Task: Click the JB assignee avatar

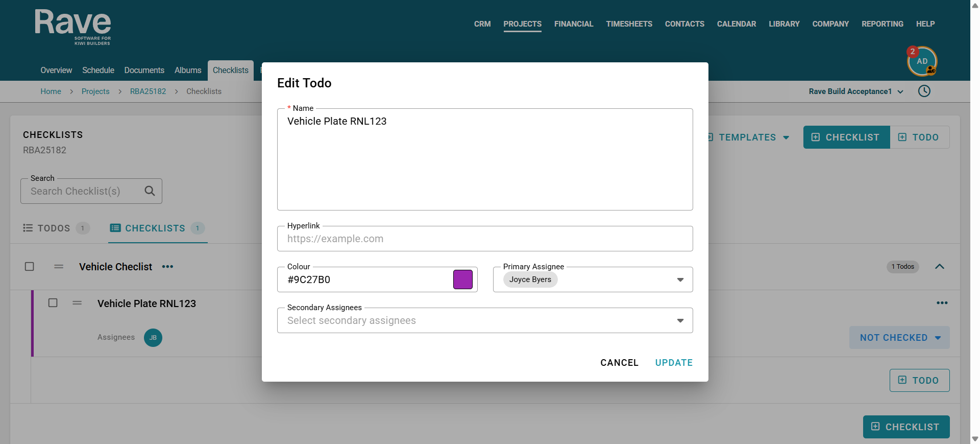Action: 153,338
